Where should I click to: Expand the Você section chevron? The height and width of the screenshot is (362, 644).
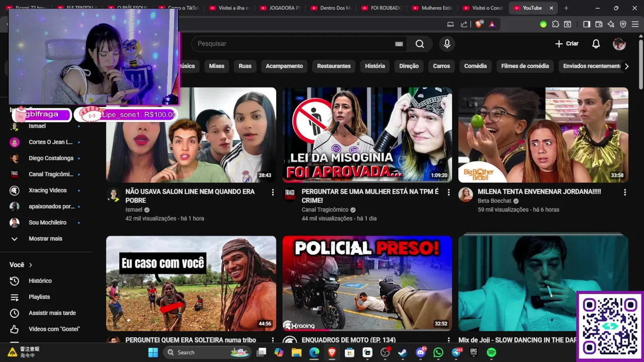pos(30,265)
